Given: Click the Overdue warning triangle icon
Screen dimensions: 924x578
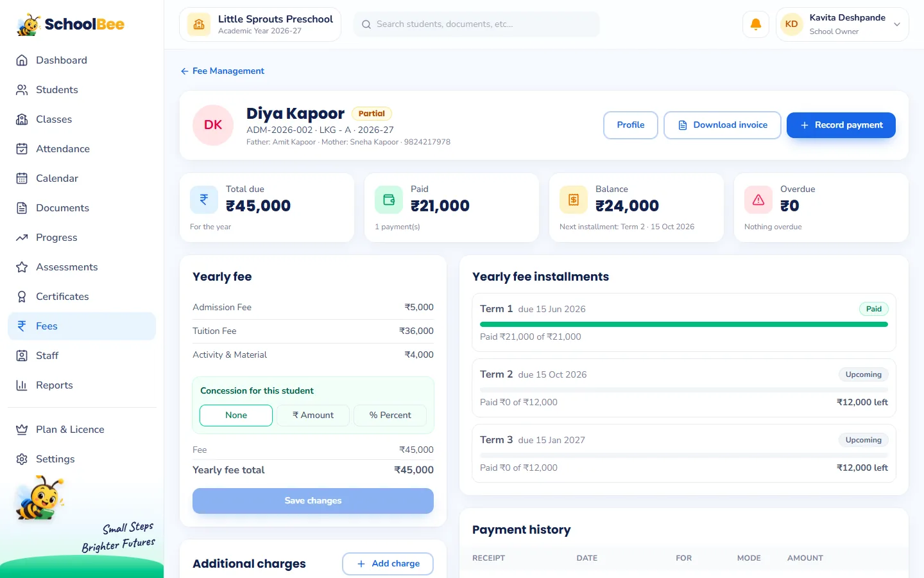Looking at the screenshot, I should (758, 200).
